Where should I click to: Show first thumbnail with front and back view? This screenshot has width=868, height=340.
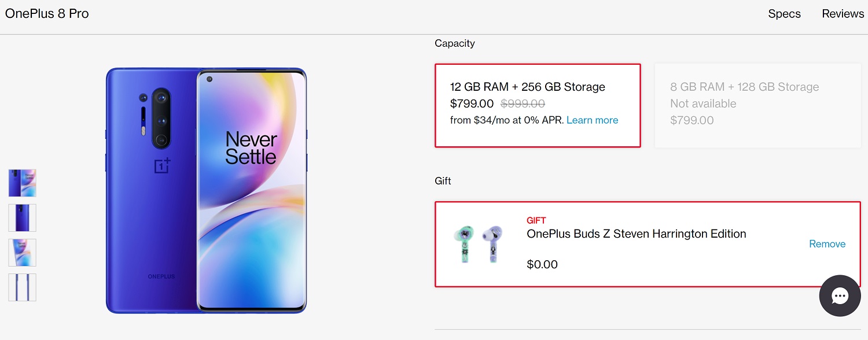click(x=23, y=183)
